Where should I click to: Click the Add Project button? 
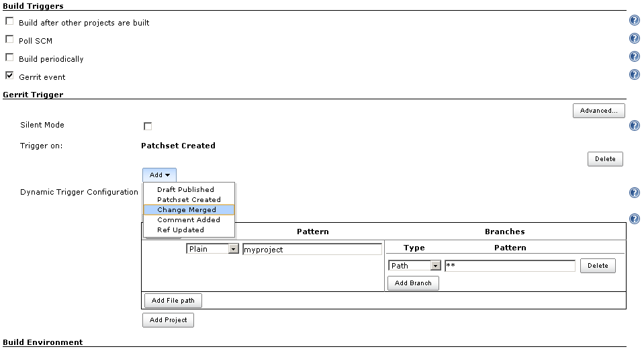pyautogui.click(x=168, y=320)
